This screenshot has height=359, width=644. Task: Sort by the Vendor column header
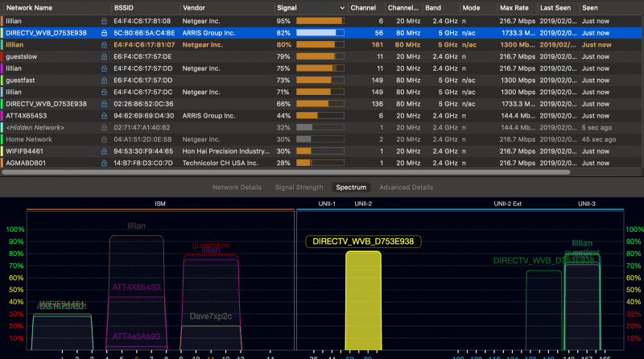pyautogui.click(x=194, y=8)
